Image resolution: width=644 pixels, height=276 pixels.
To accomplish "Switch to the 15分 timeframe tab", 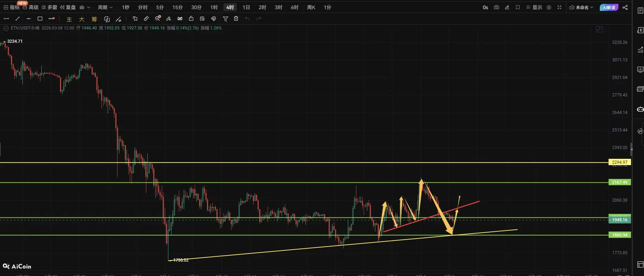I will point(177,7).
